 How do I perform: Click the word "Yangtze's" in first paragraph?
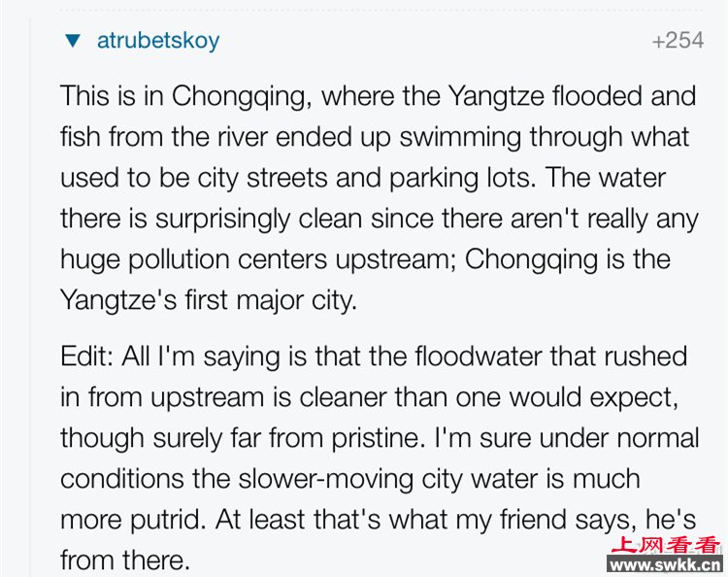click(118, 301)
